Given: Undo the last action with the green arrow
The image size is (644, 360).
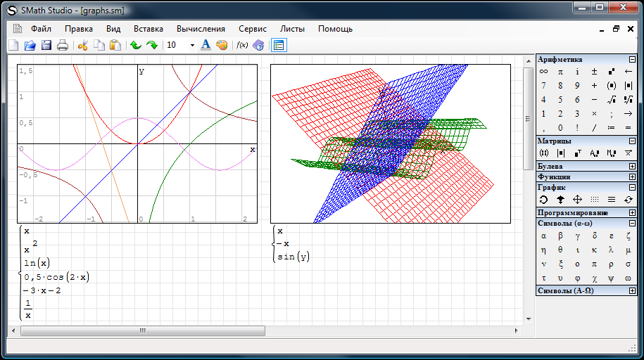Looking at the screenshot, I should pos(136,45).
